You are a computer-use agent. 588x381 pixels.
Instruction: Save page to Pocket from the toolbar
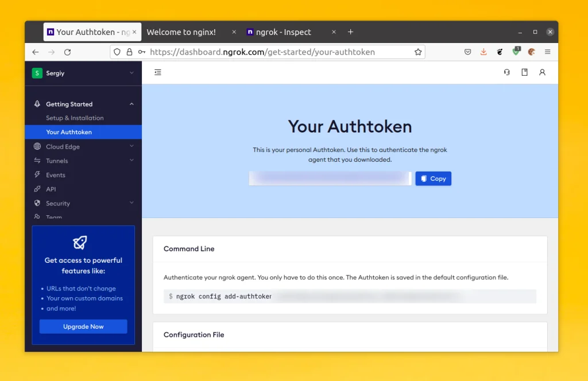coord(467,52)
